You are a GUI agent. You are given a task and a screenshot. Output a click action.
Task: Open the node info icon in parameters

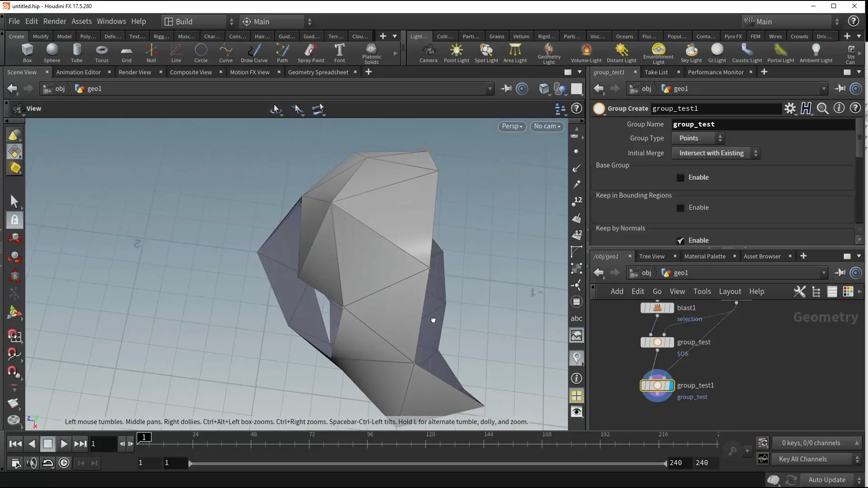tap(839, 108)
